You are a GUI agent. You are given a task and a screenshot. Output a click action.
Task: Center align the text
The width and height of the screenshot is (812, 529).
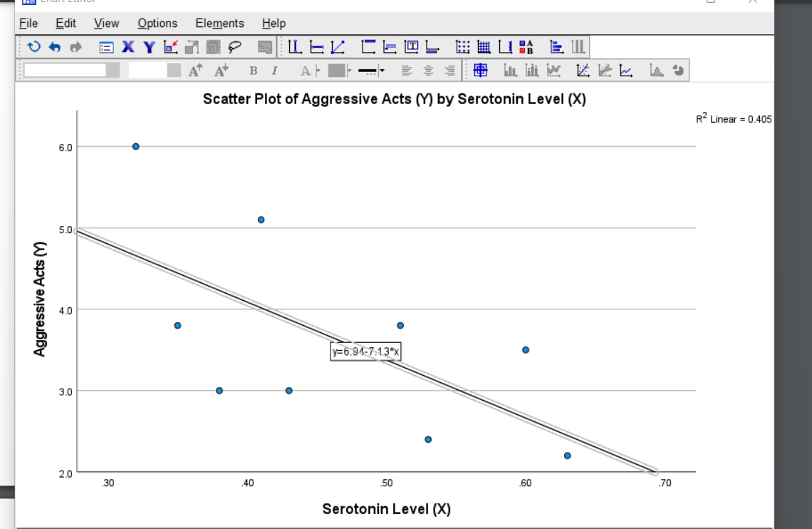428,71
